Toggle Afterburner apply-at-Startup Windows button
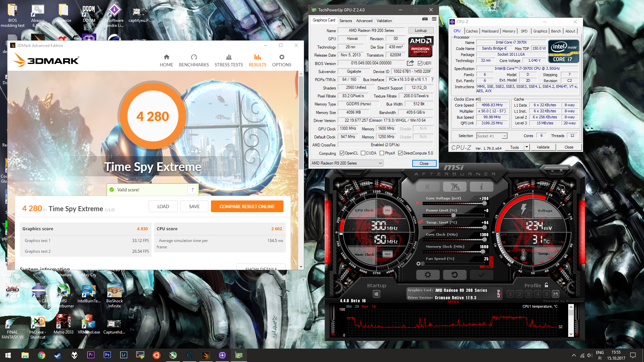The width and height of the screenshot is (644, 362). pyautogui.click(x=376, y=294)
